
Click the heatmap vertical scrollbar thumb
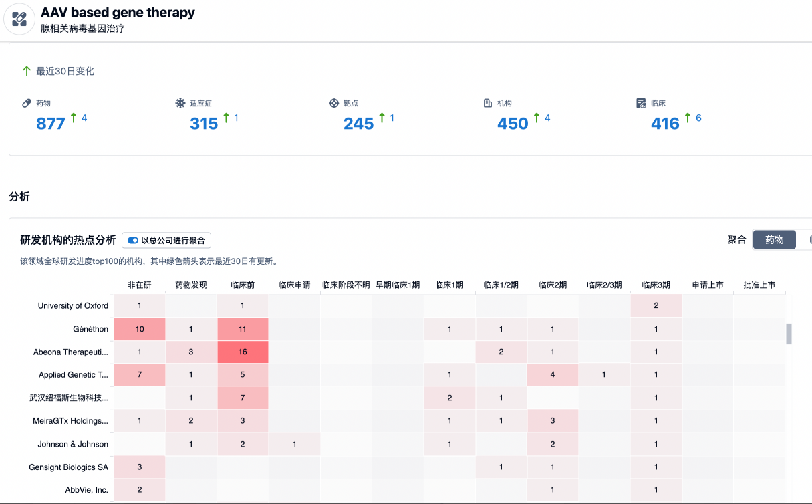789,334
